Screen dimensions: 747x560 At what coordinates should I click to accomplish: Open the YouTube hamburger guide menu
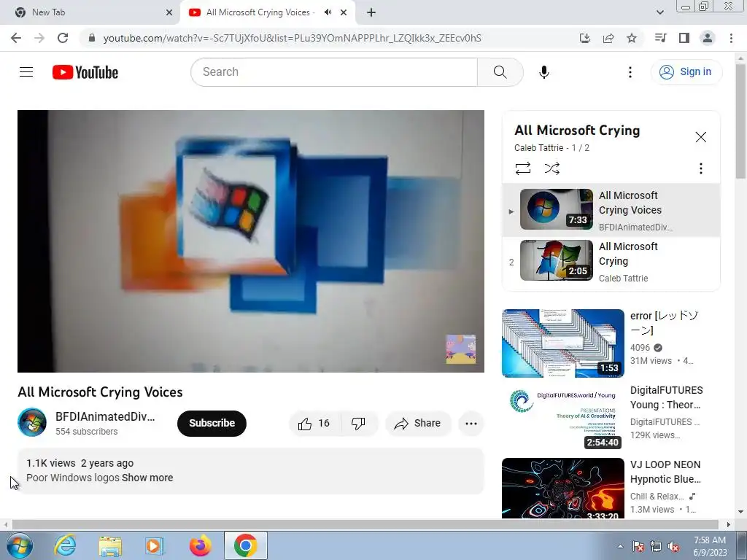click(x=26, y=72)
